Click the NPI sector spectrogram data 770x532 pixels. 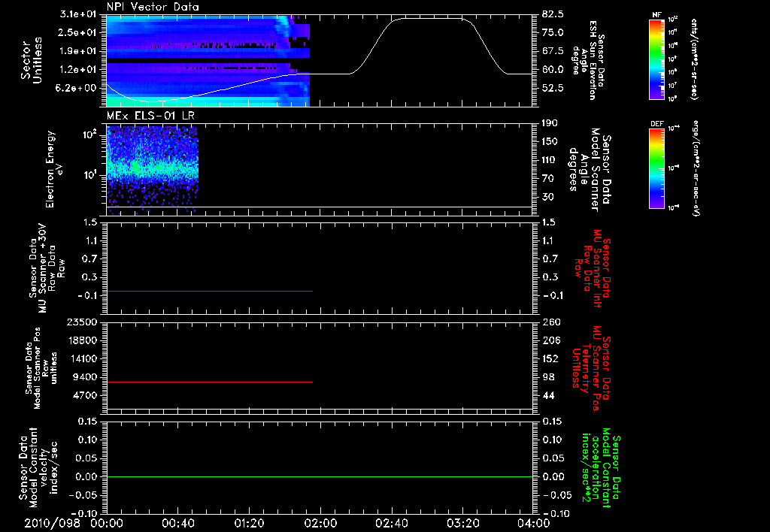pos(208,60)
